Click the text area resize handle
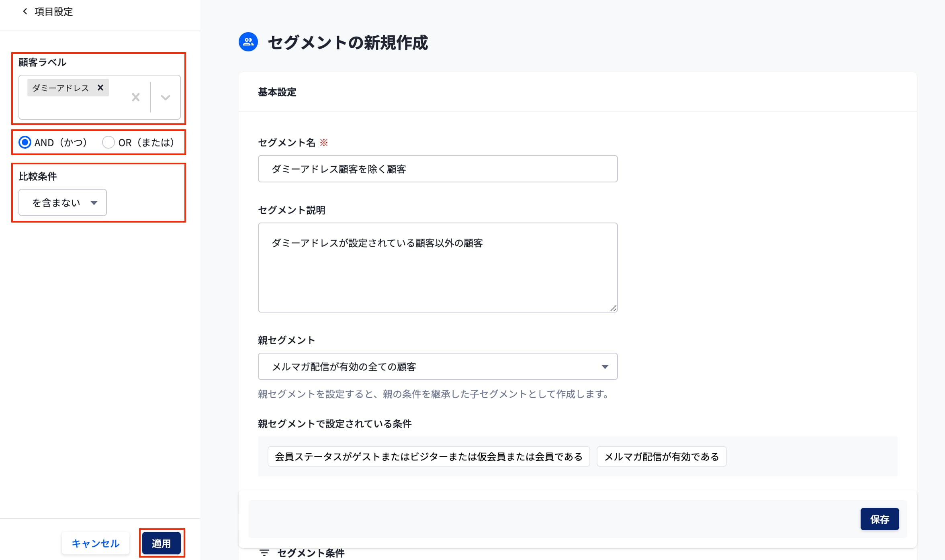The width and height of the screenshot is (945, 560). pos(613,308)
